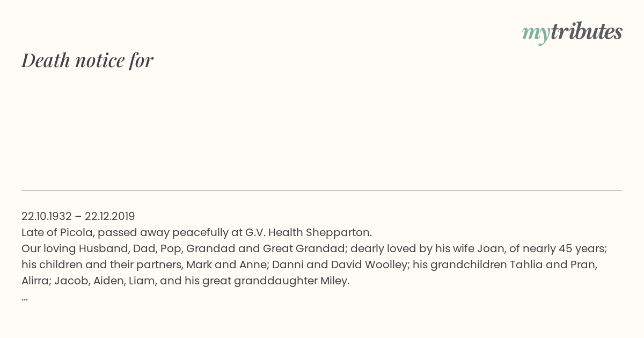The height and width of the screenshot is (338, 644).
Task: Click the name "Aiden"
Action: [x=107, y=281]
